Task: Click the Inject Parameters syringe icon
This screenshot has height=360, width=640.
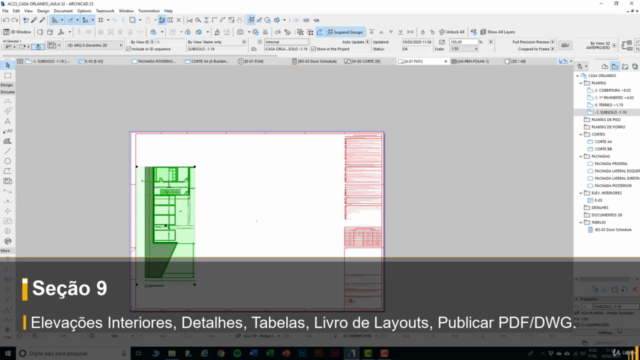Action: pos(42,20)
